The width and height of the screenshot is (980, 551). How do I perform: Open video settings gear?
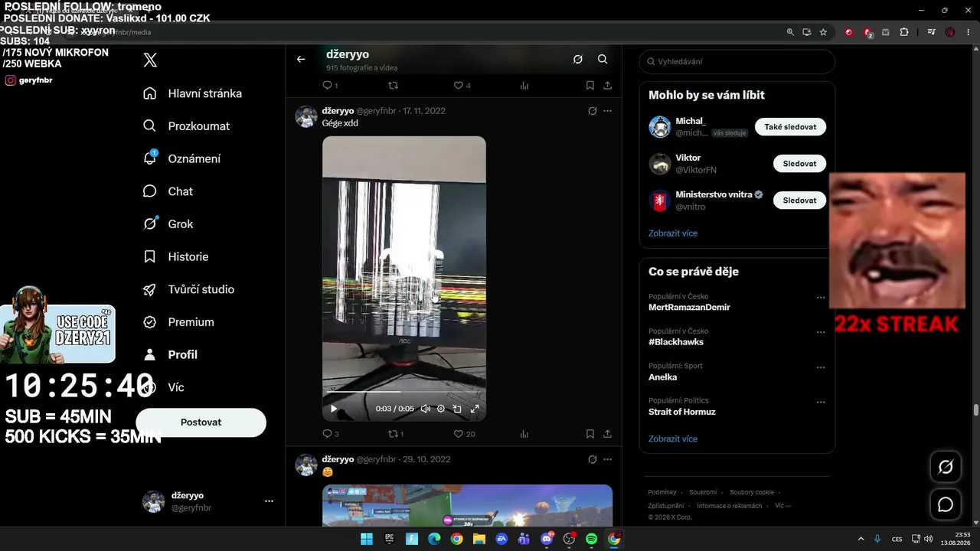pyautogui.click(x=441, y=409)
